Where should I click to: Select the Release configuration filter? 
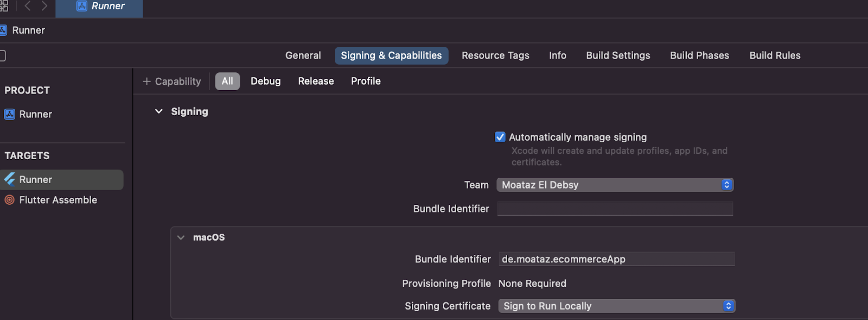[x=316, y=81]
